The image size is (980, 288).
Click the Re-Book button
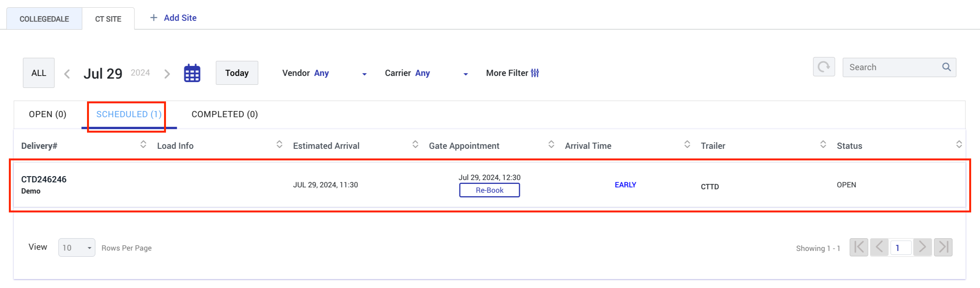pyautogui.click(x=489, y=190)
